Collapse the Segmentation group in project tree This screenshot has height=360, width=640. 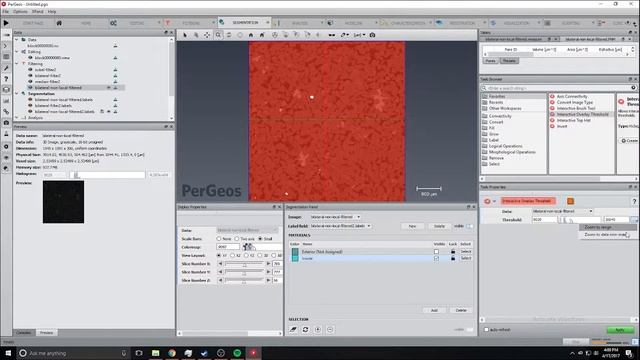click(x=17, y=93)
